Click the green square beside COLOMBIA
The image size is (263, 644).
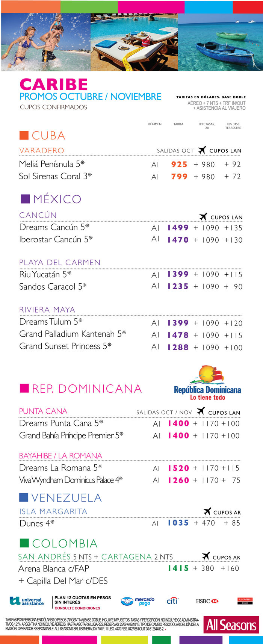tap(24, 543)
